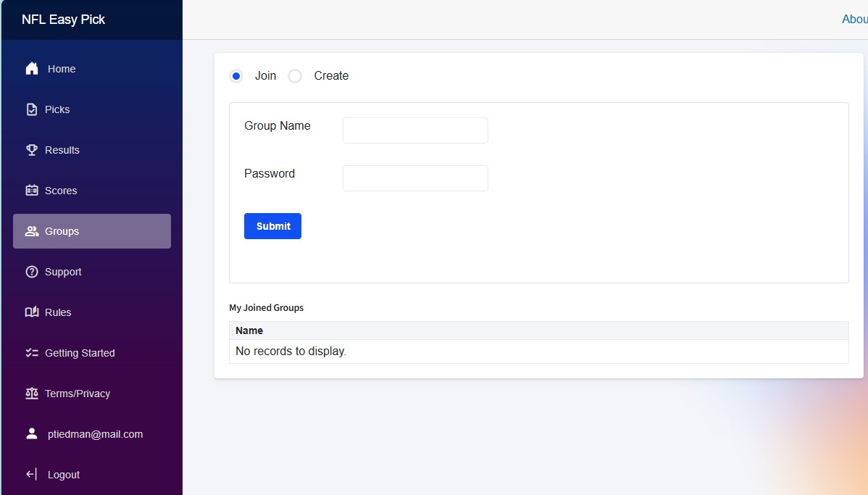Click the Support question-mark icon

point(32,271)
